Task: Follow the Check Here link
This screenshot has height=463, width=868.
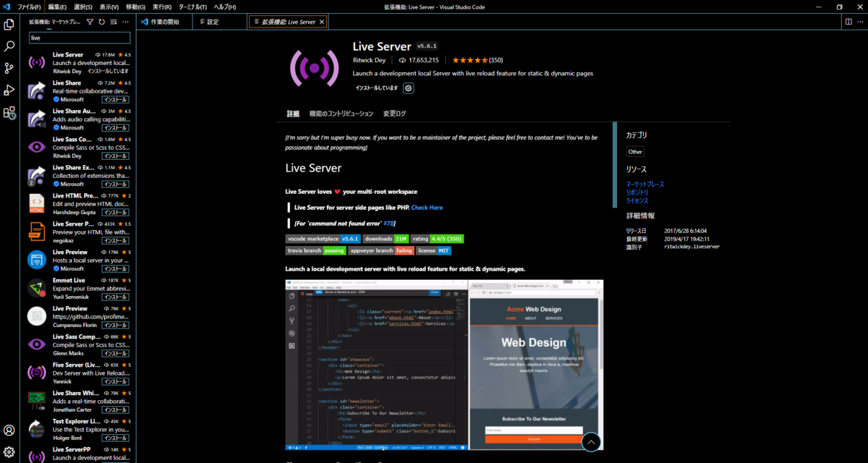Action: [427, 208]
